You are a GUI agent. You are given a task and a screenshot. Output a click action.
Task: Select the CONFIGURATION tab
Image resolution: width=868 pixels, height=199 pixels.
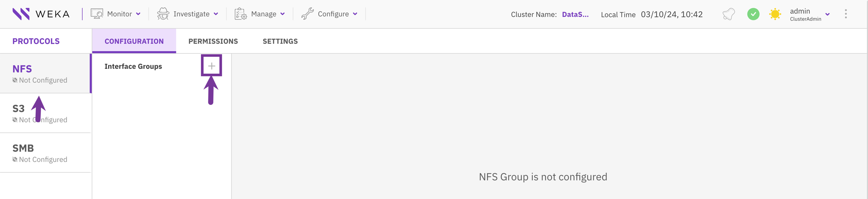134,41
